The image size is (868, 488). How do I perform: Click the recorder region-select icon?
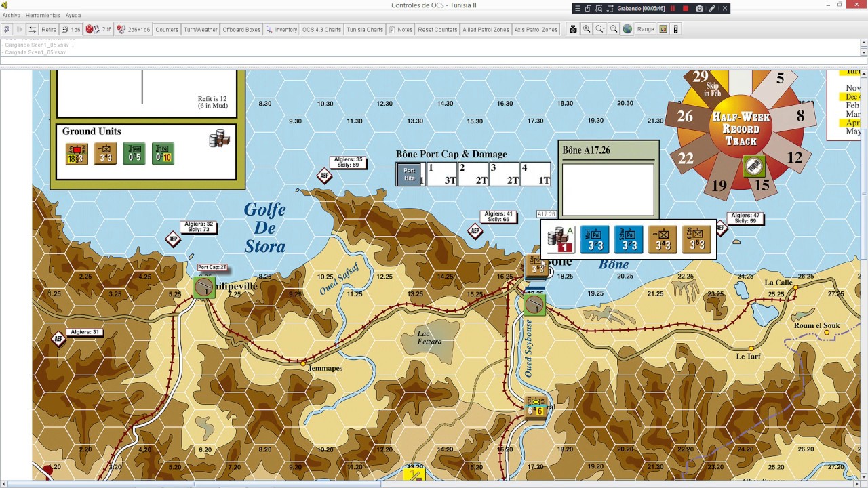(599, 8)
